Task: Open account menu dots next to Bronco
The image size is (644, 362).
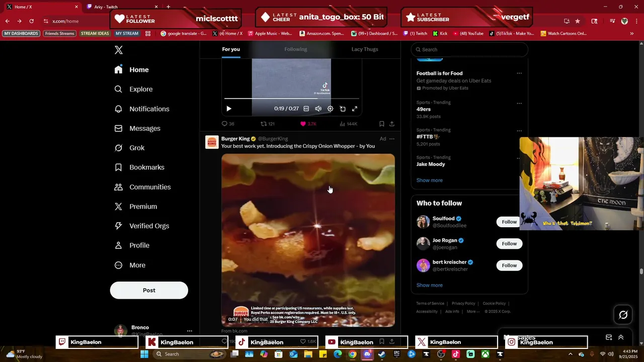Action: click(190, 331)
